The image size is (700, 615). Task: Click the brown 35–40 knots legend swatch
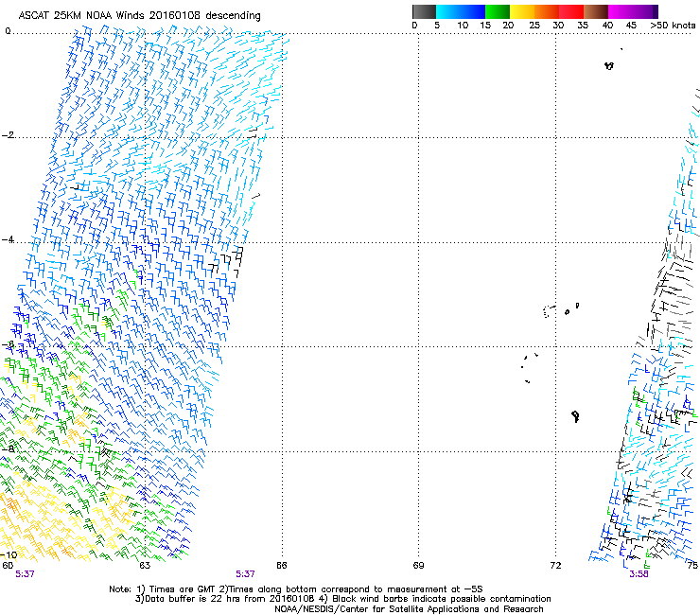pos(596,11)
